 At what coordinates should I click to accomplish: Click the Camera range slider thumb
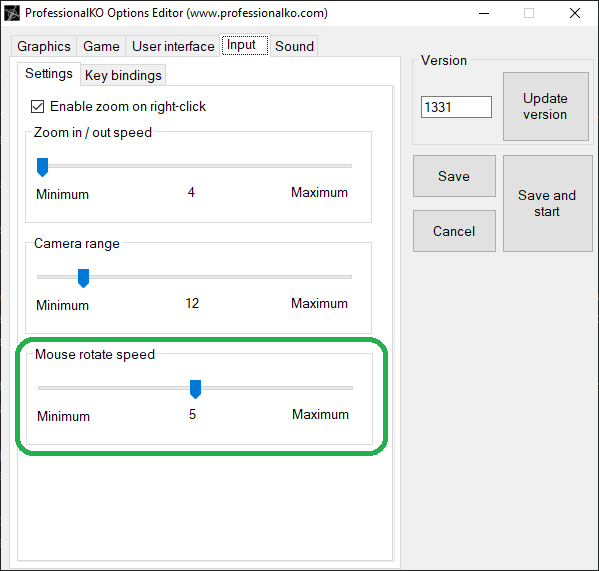pos(83,278)
